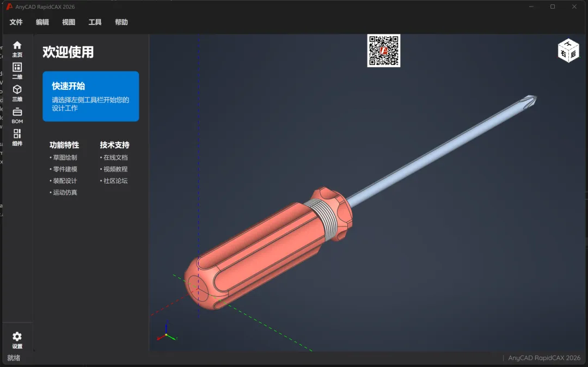Open the 视图 menu
The height and width of the screenshot is (367, 588).
(x=69, y=22)
